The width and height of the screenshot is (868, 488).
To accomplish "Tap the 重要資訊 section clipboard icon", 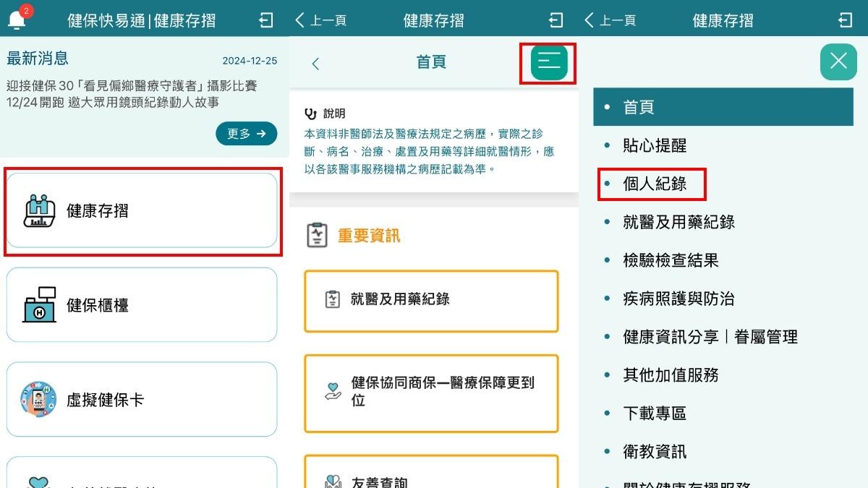I will [x=317, y=235].
